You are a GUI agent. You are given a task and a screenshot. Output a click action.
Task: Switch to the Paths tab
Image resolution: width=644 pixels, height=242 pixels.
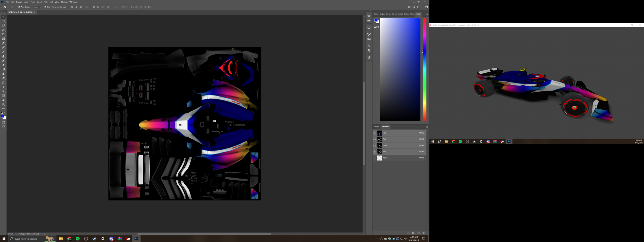click(x=376, y=14)
